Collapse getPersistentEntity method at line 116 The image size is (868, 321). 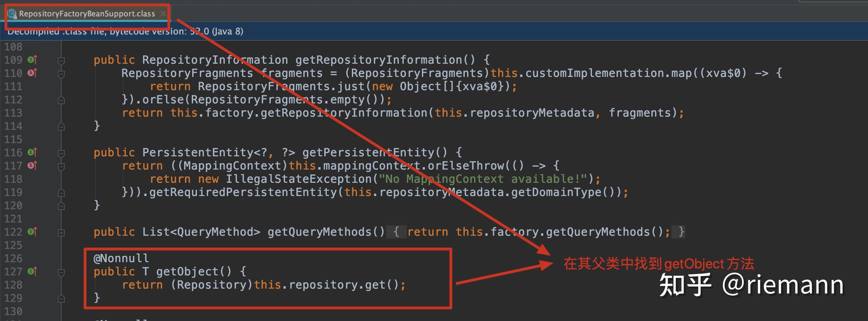pos(61,154)
